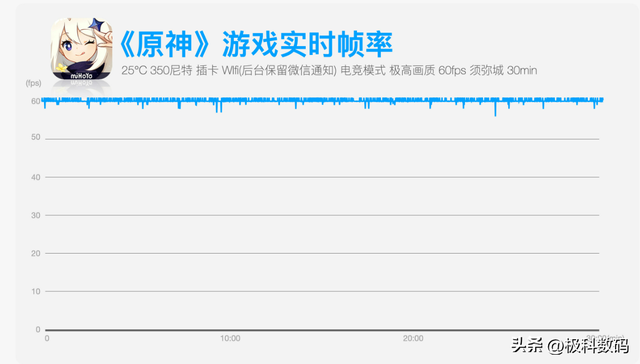
Task: Click the blue frame rate line at 60fps
Action: (x=322, y=100)
